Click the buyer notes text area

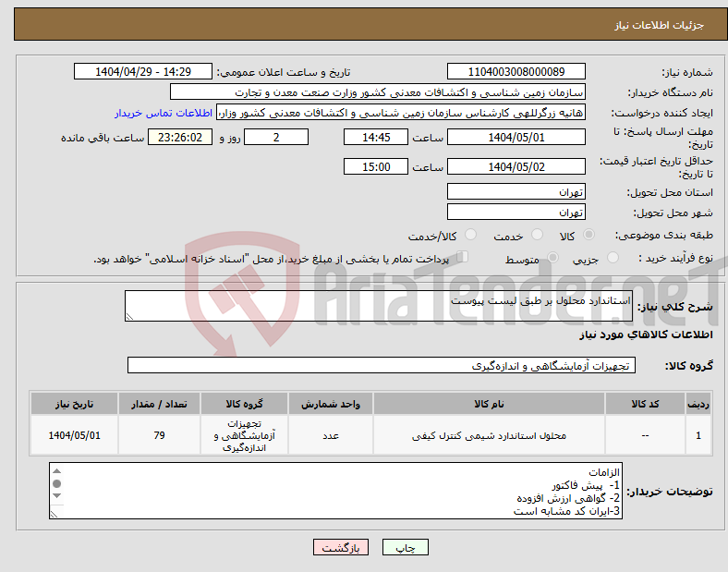pos(335,491)
